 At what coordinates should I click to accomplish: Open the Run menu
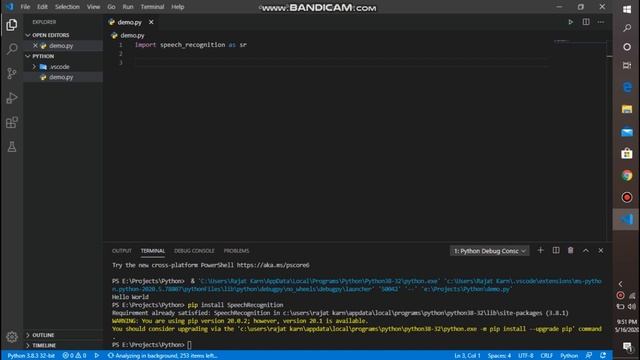[128, 7]
